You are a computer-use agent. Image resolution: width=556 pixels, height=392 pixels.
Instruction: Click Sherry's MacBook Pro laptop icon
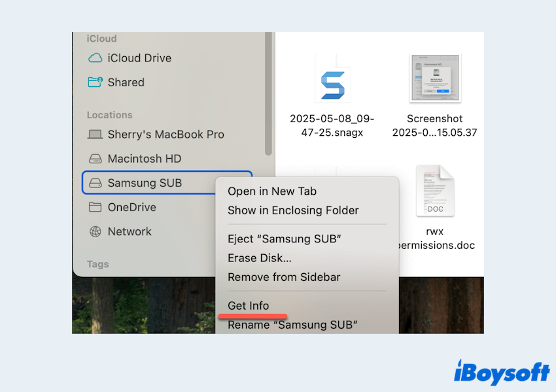pyautogui.click(x=96, y=135)
